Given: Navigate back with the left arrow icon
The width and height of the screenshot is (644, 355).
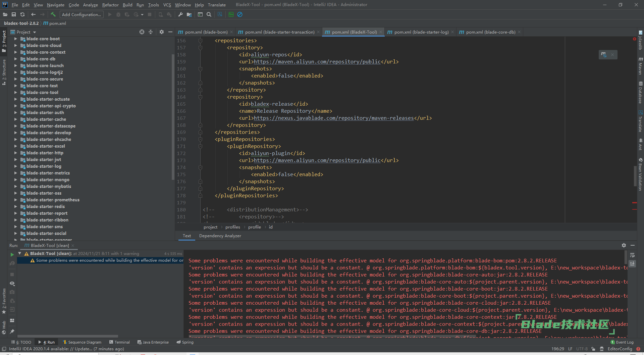Looking at the screenshot, I should tap(33, 14).
